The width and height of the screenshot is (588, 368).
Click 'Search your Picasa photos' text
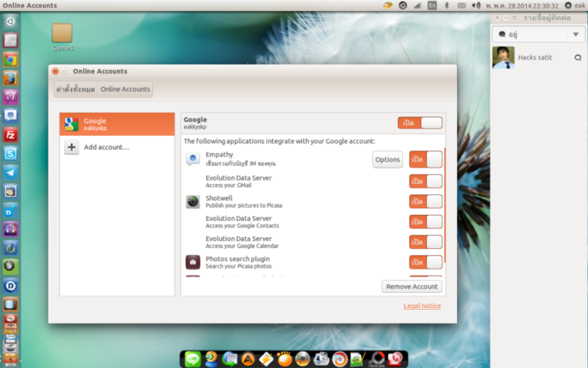pyautogui.click(x=238, y=266)
